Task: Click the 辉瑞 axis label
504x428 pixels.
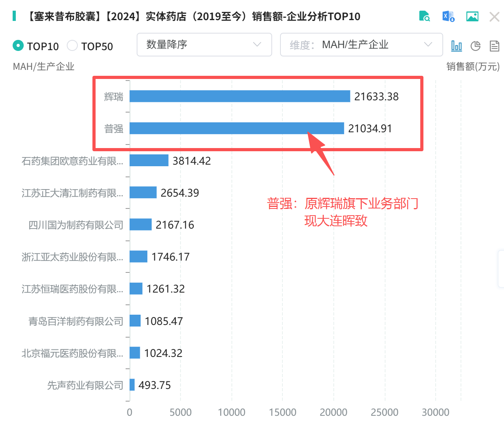Action: [114, 97]
